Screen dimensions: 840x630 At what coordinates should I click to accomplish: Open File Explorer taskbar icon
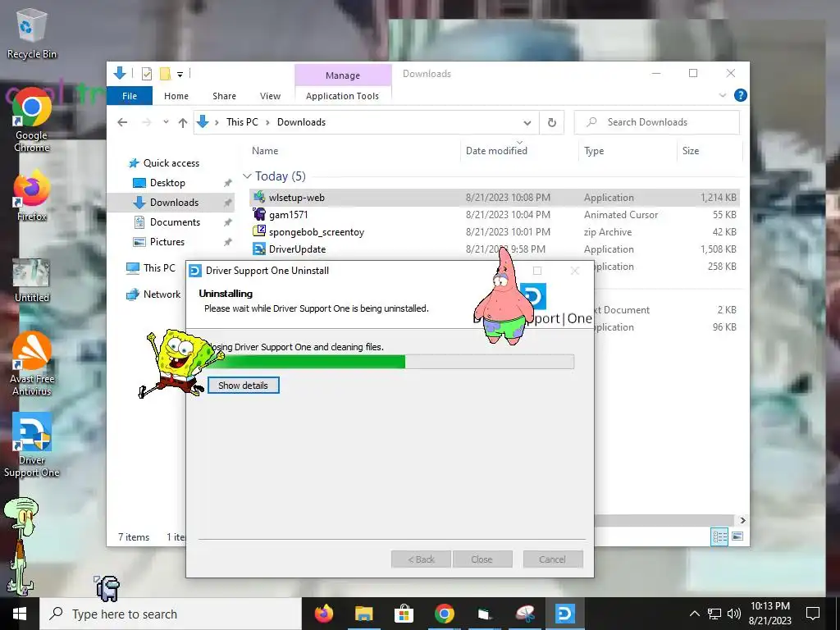pos(363,614)
